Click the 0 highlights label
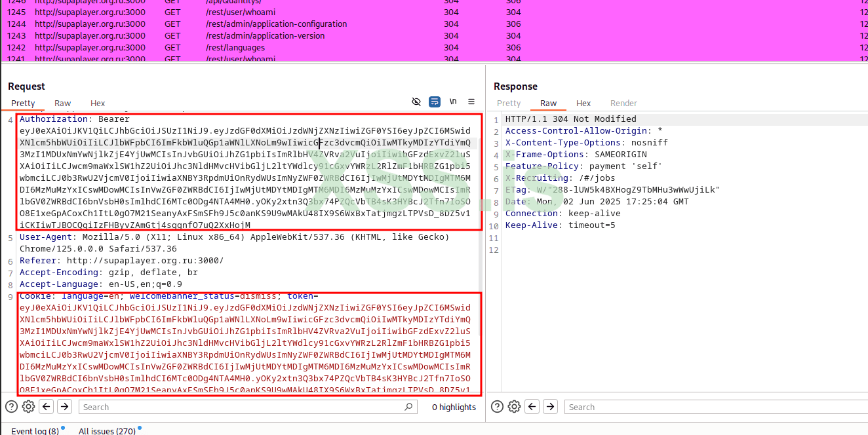868x435 pixels. pyautogui.click(x=454, y=407)
